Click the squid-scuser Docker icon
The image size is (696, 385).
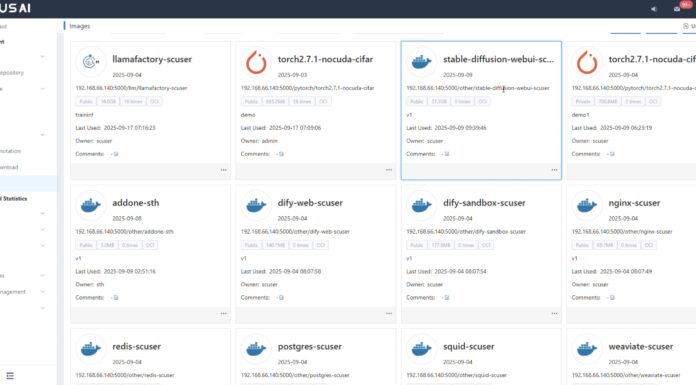pyautogui.click(x=421, y=349)
